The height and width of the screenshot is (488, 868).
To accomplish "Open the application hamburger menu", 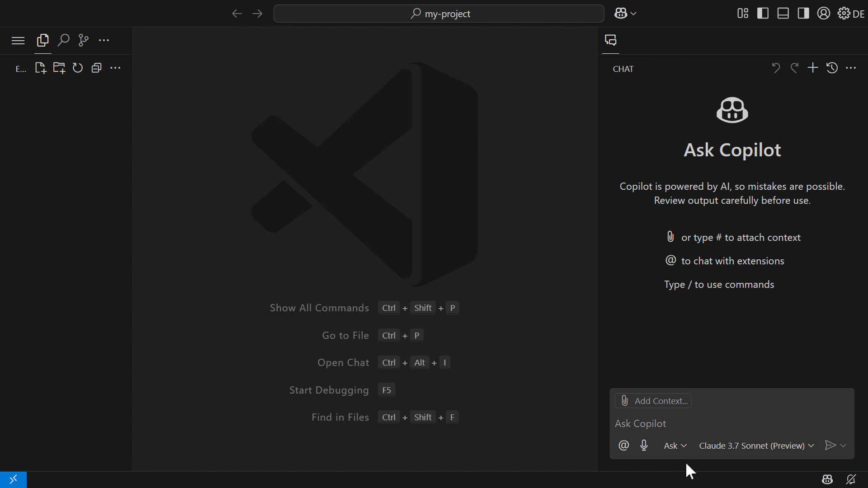I will tap(18, 40).
